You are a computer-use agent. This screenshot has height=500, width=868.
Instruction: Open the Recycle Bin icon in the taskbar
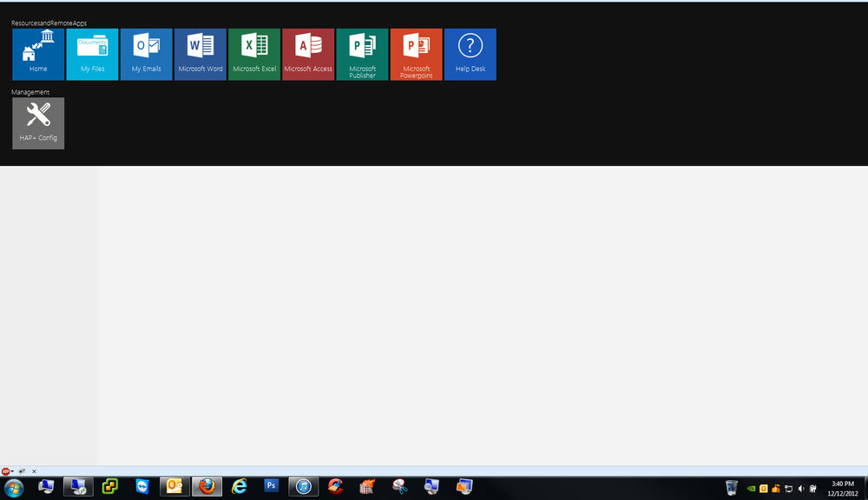(x=731, y=487)
